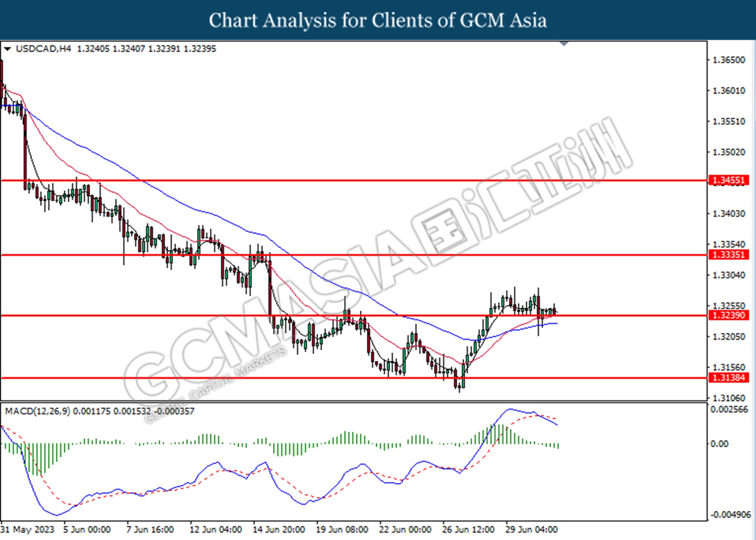756x540 pixels.
Task: Click the 1.33540 price scale value
Action: click(729, 244)
